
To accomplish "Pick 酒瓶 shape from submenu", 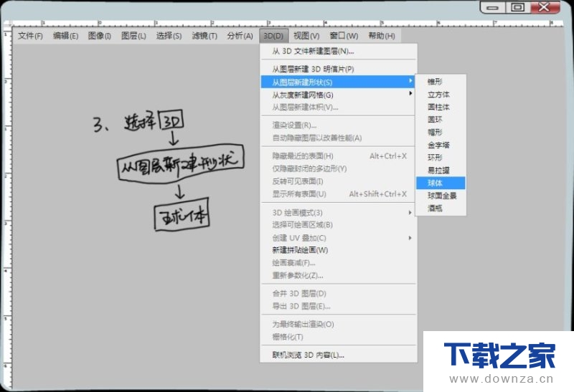I will (441, 209).
